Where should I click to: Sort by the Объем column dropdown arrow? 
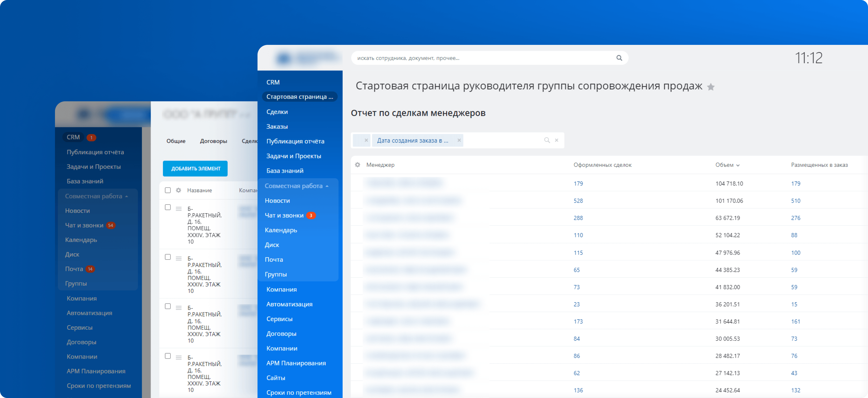coord(738,165)
